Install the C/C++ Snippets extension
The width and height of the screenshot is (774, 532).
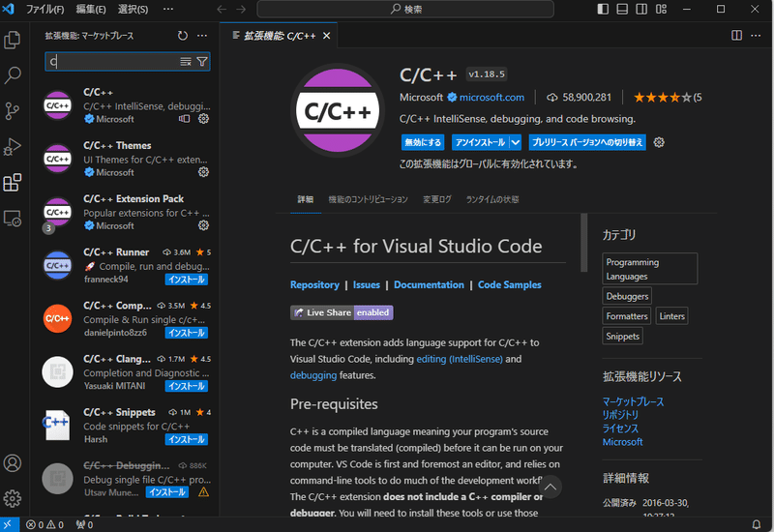tap(186, 439)
